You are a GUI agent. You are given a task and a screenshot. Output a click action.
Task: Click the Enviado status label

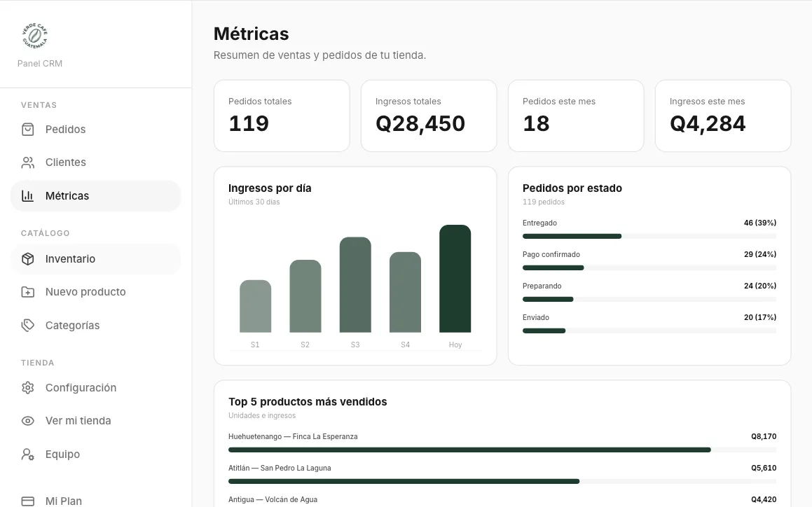(535, 317)
